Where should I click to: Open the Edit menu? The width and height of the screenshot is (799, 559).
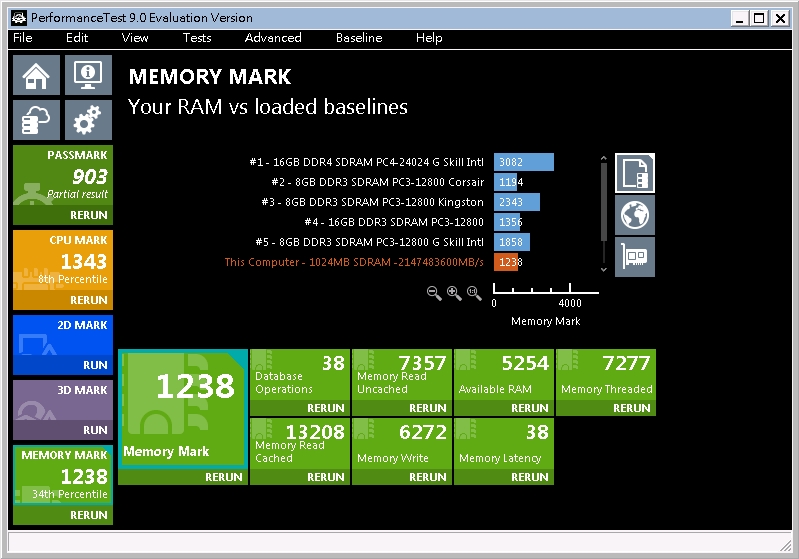pyautogui.click(x=77, y=38)
